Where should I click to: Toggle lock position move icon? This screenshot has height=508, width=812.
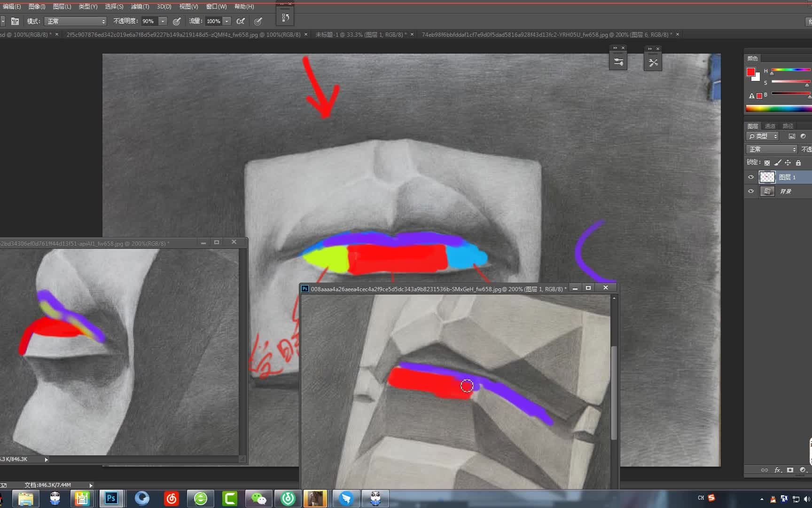[x=788, y=163]
